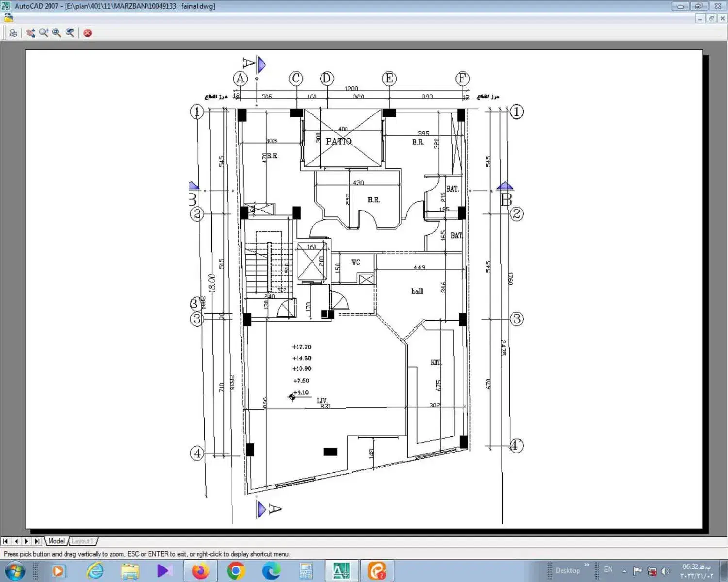Screen dimensions: 728x582
Task: Jump to the last layout tab arrow
Action: [37, 541]
